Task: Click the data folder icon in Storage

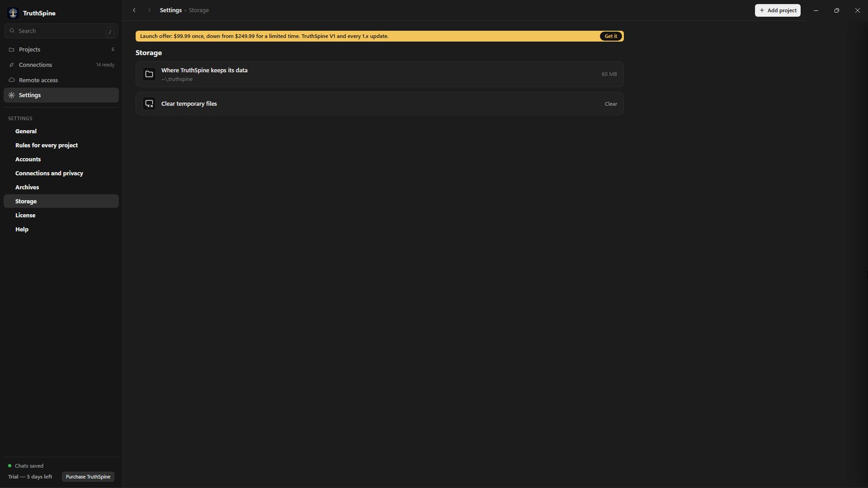Action: pyautogui.click(x=149, y=74)
